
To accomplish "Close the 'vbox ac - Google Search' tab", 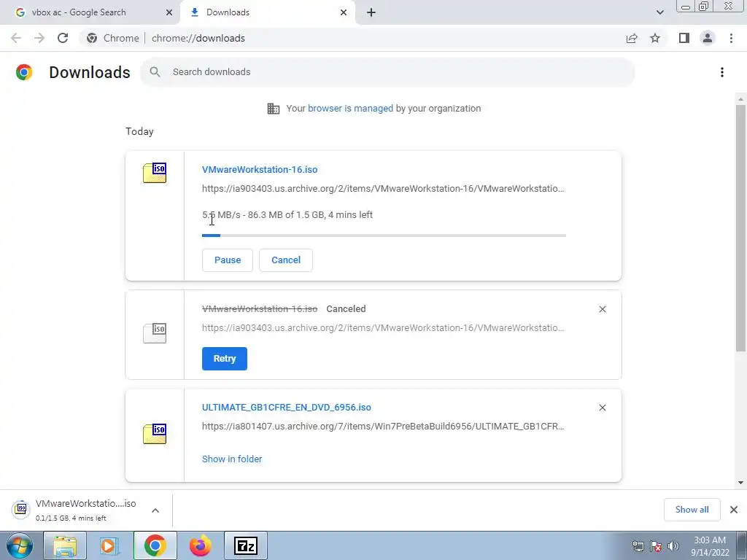I will pyautogui.click(x=169, y=12).
